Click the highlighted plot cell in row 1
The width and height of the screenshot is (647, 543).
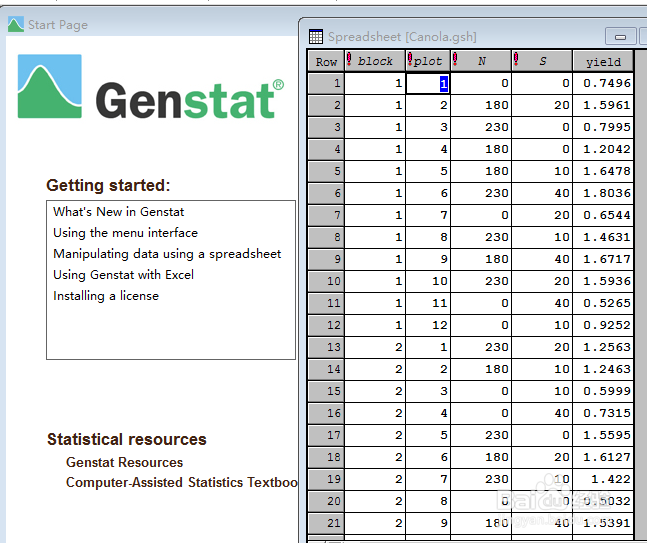pos(428,83)
